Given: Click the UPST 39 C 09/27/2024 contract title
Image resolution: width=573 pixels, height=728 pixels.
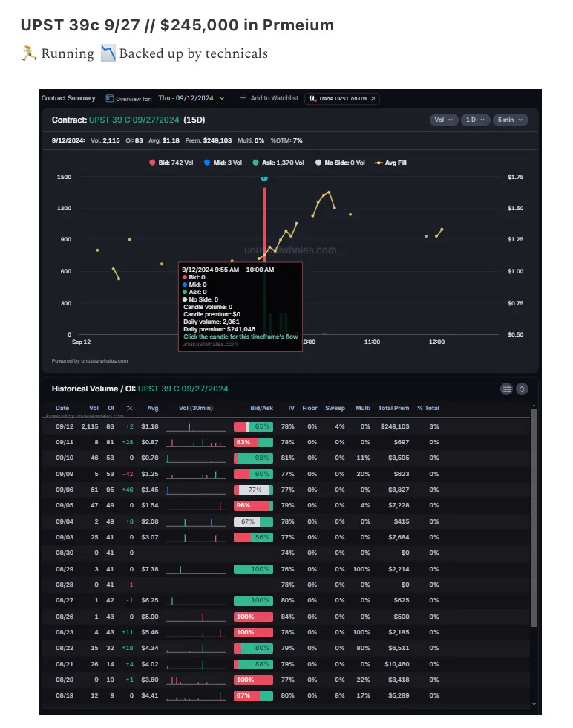Looking at the screenshot, I should tap(134, 120).
